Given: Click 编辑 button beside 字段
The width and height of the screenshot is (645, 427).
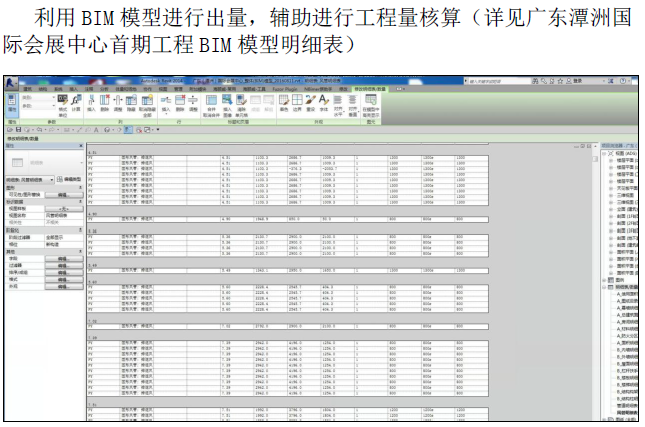Looking at the screenshot, I should pos(64,259).
